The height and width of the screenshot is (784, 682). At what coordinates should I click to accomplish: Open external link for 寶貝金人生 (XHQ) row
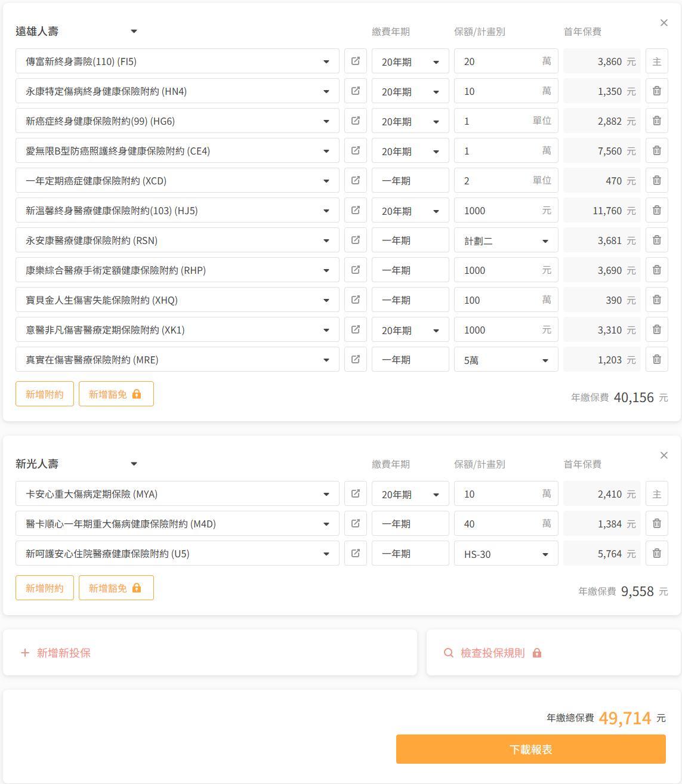tap(356, 300)
